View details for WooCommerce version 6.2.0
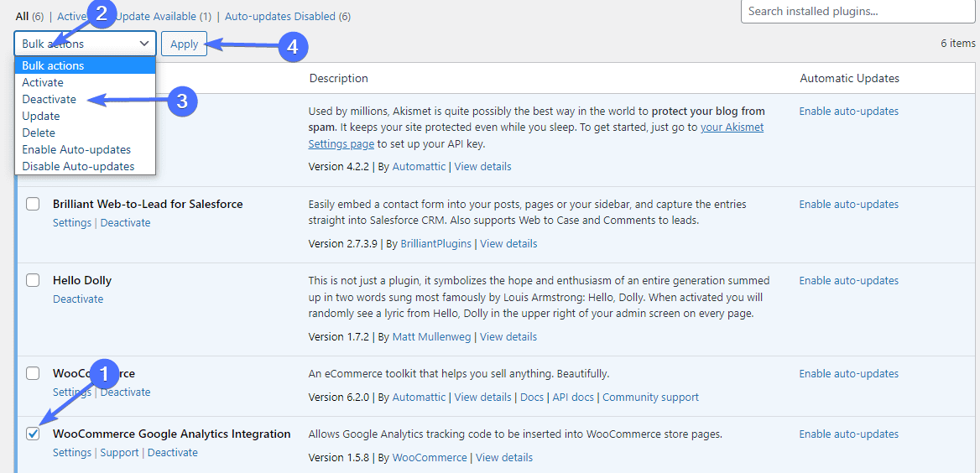This screenshot has height=473, width=980. point(482,397)
